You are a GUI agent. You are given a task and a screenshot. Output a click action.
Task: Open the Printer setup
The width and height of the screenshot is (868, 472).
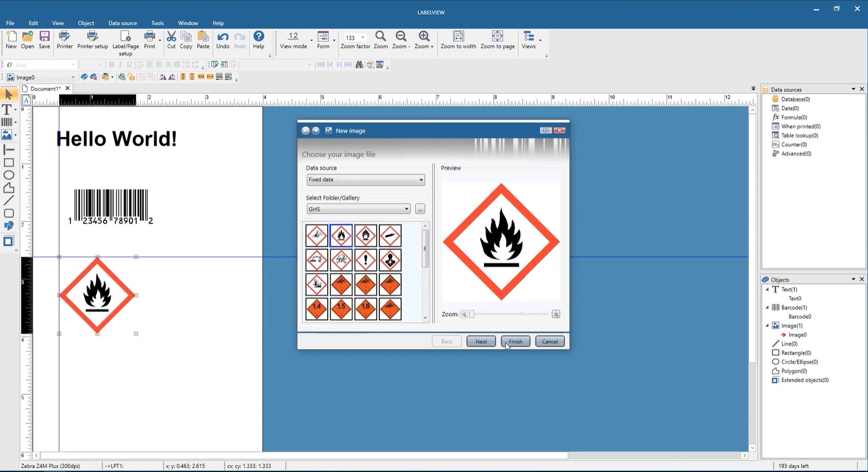92,40
